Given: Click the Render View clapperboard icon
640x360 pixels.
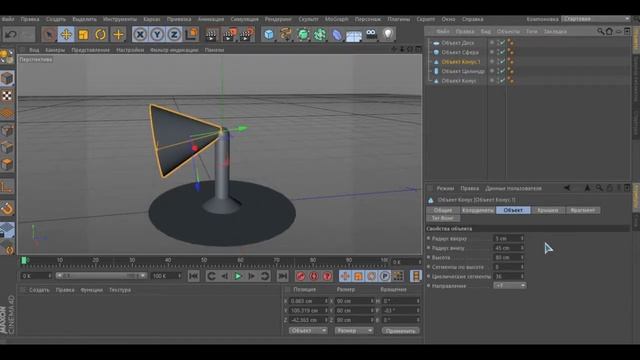Looking at the screenshot, I should tap(211, 35).
